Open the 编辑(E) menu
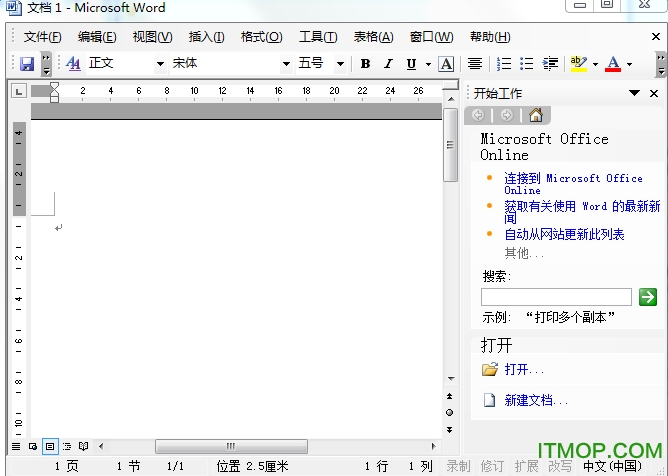 (x=97, y=37)
